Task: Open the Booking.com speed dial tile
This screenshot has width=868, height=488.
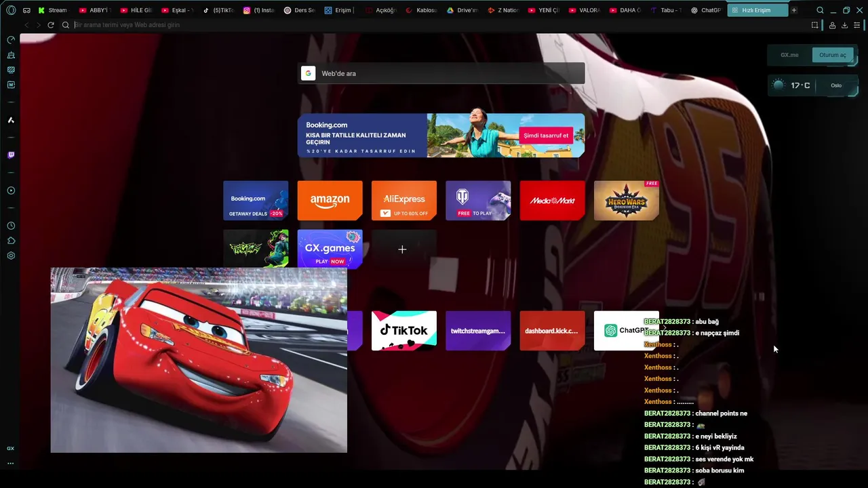Action: pyautogui.click(x=256, y=201)
